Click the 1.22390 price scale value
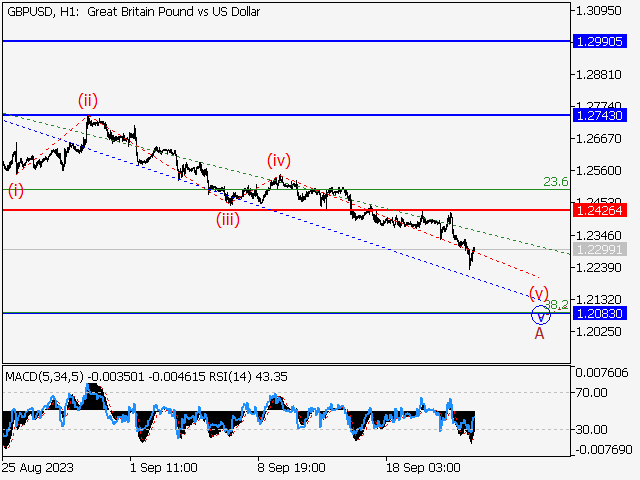 click(x=598, y=268)
